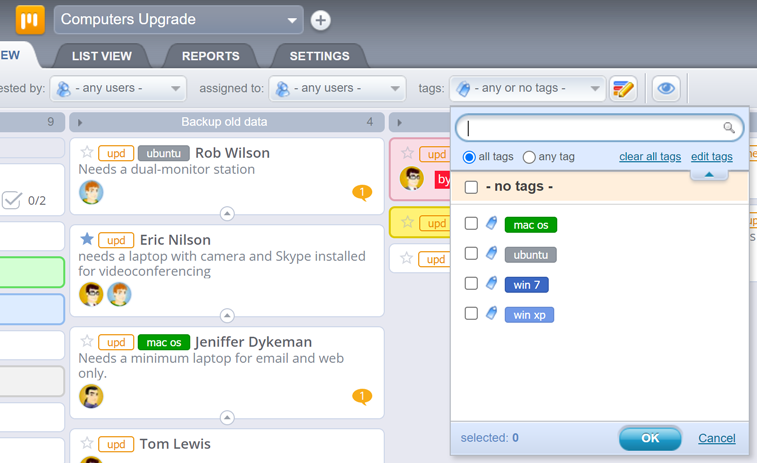Select the 'all tags' radio button
This screenshot has width=757, height=463.
pyautogui.click(x=469, y=157)
